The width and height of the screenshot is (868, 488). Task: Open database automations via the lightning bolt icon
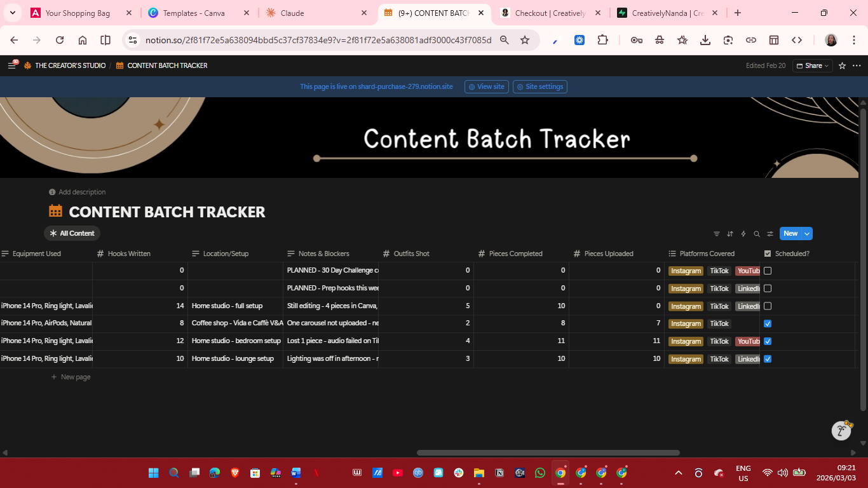coord(743,234)
